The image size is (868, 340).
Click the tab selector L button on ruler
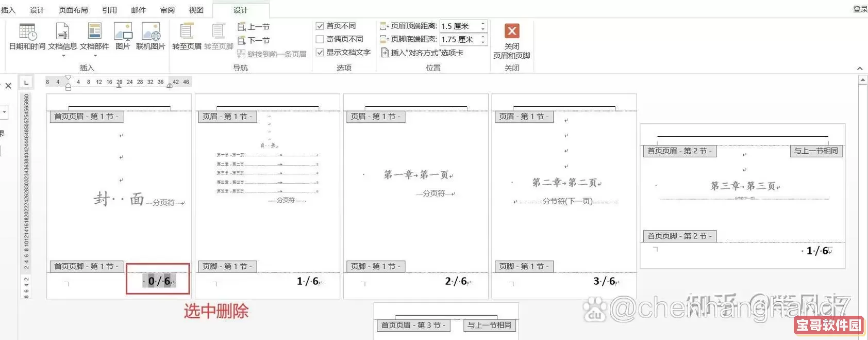(26, 83)
